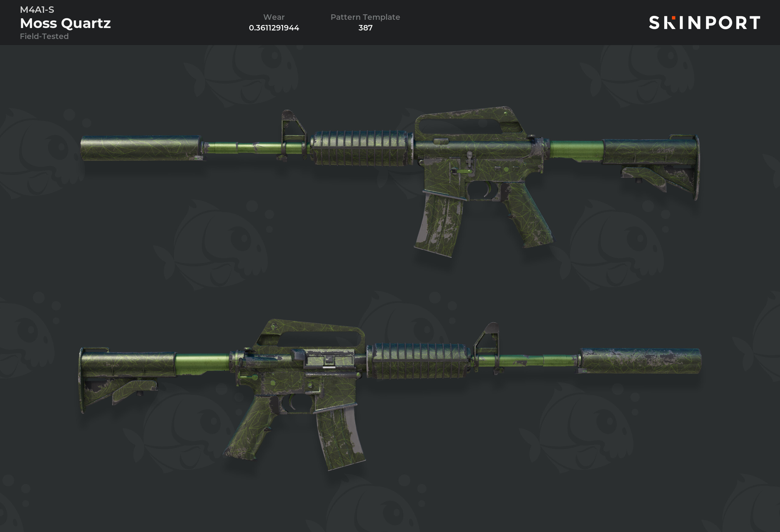This screenshot has width=780, height=532.
Task: Click the Wear heading
Action: pos(274,17)
